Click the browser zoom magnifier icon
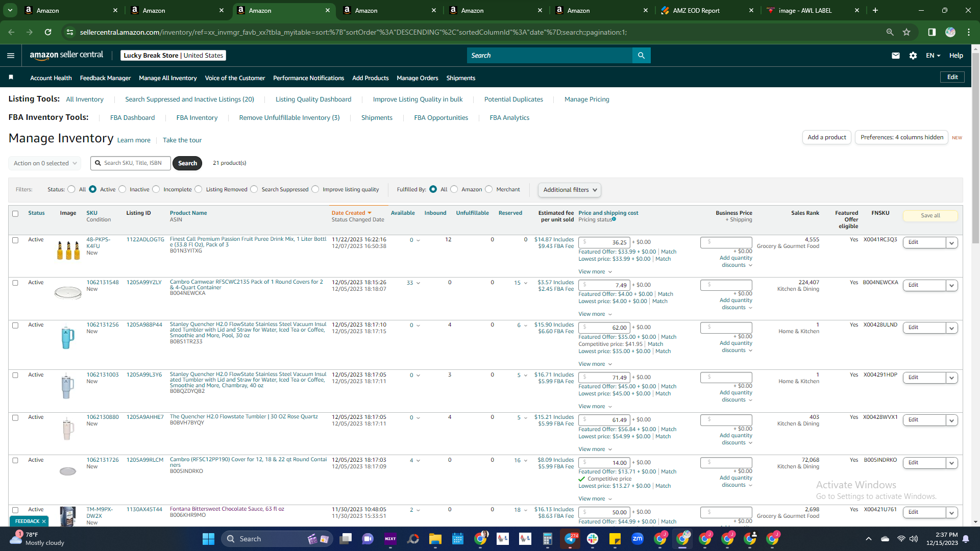 click(890, 32)
